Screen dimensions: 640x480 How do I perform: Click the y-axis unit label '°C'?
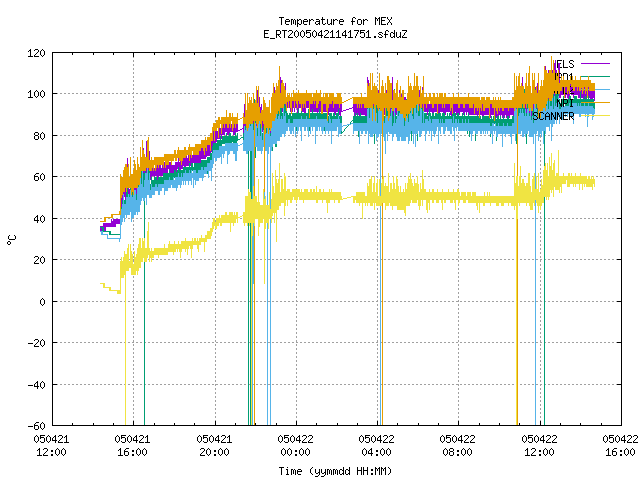point(11,240)
